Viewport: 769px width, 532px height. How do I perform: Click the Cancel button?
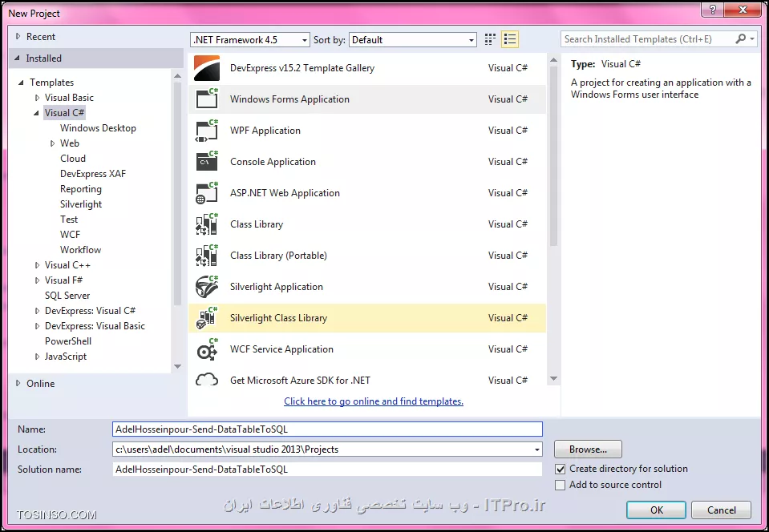click(721, 510)
